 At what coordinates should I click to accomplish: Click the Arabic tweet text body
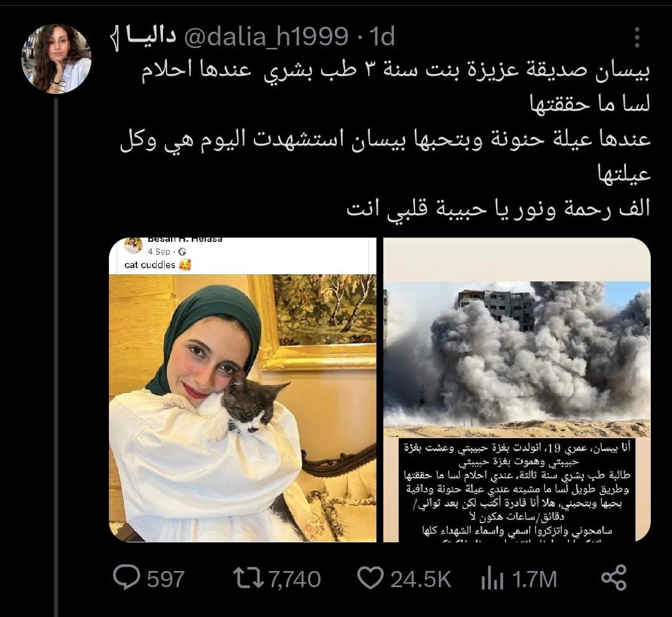(x=385, y=140)
